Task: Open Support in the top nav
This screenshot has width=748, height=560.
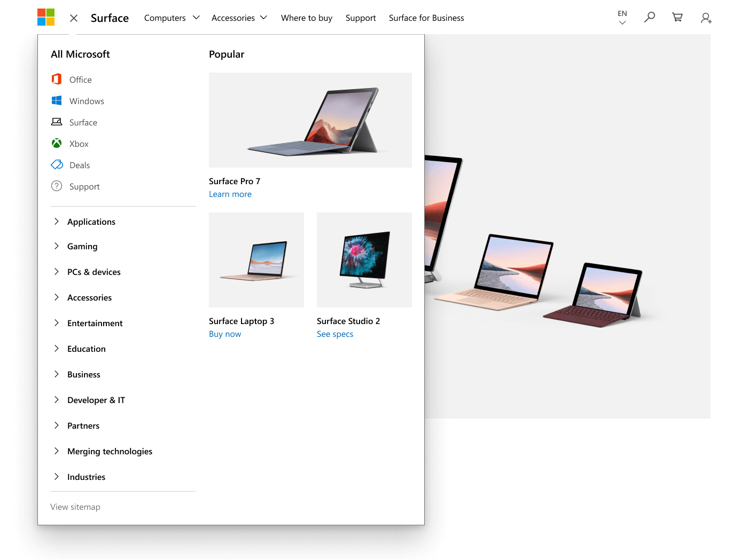Action: [361, 18]
